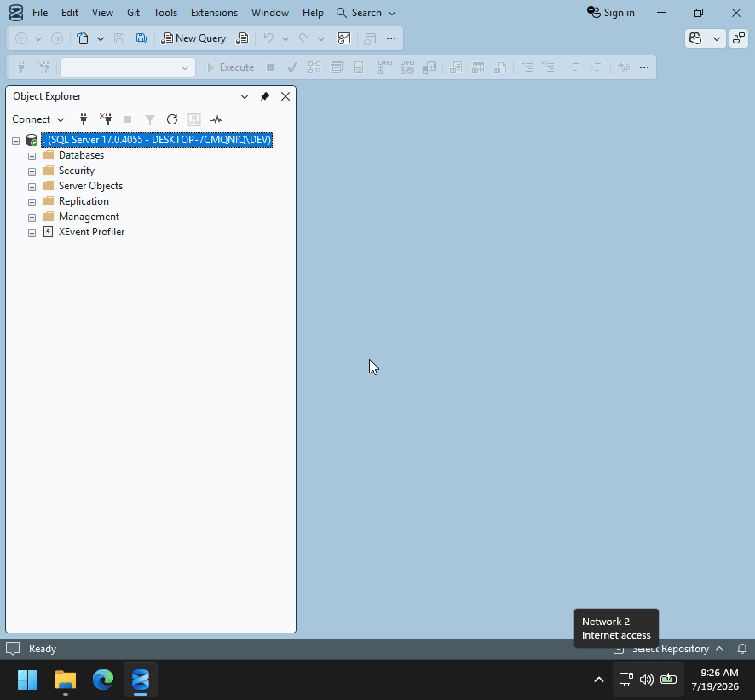Open the Connect dropdown in Object Explorer

pyautogui.click(x=38, y=119)
